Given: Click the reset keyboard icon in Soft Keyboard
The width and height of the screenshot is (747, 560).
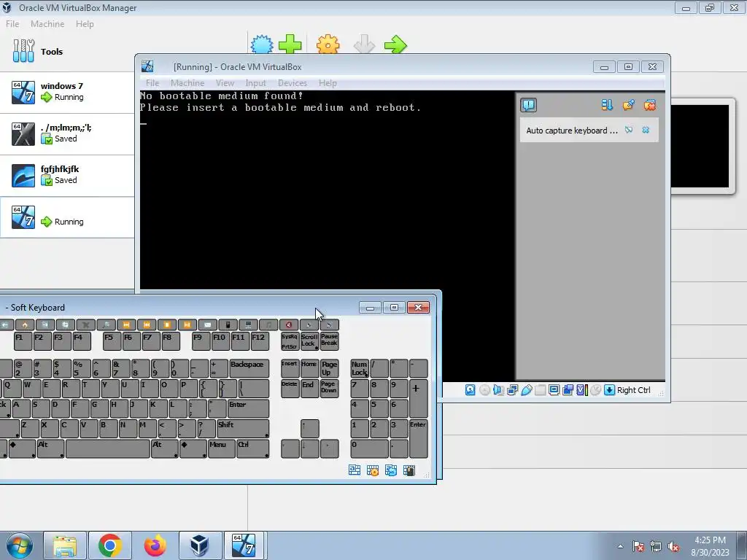Looking at the screenshot, I should pos(391,470).
